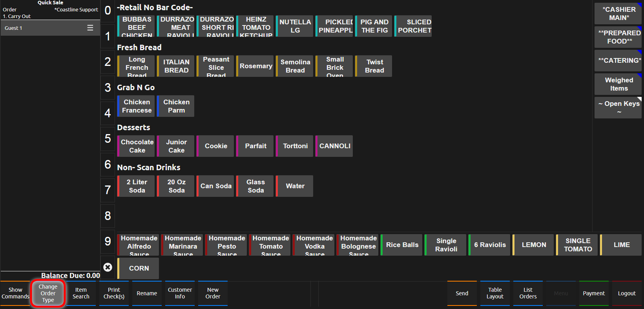Tap the number 5 keypad key
The image size is (644, 309).
[108, 138]
